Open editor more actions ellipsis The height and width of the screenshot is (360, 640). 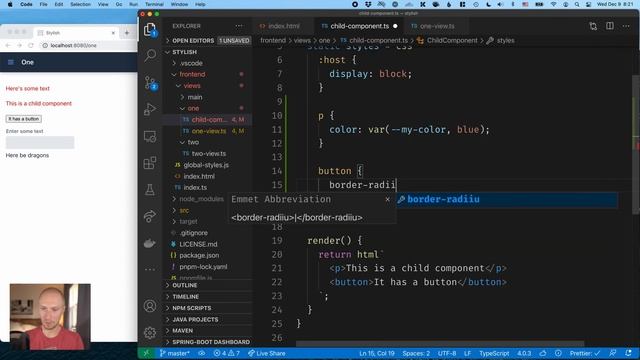click(x=626, y=26)
